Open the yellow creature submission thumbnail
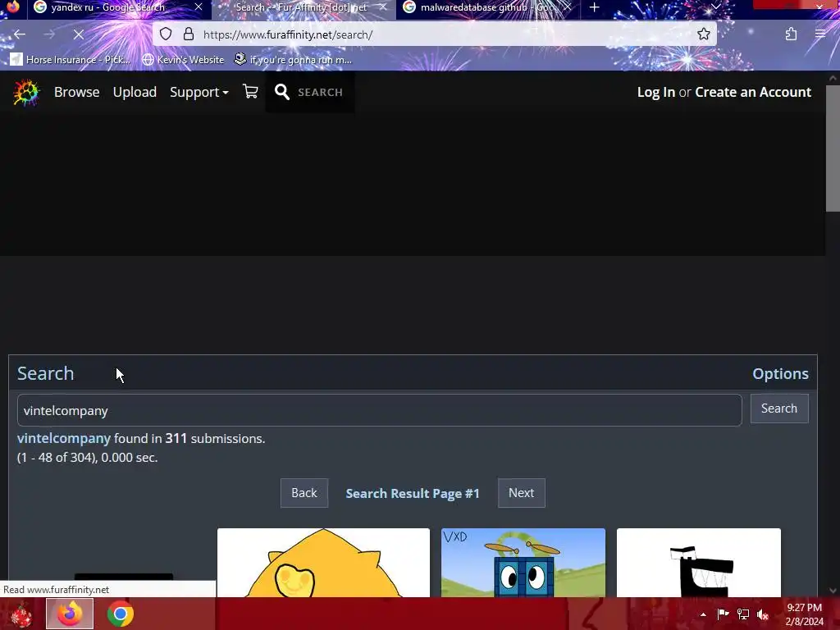840x630 pixels. point(323,563)
